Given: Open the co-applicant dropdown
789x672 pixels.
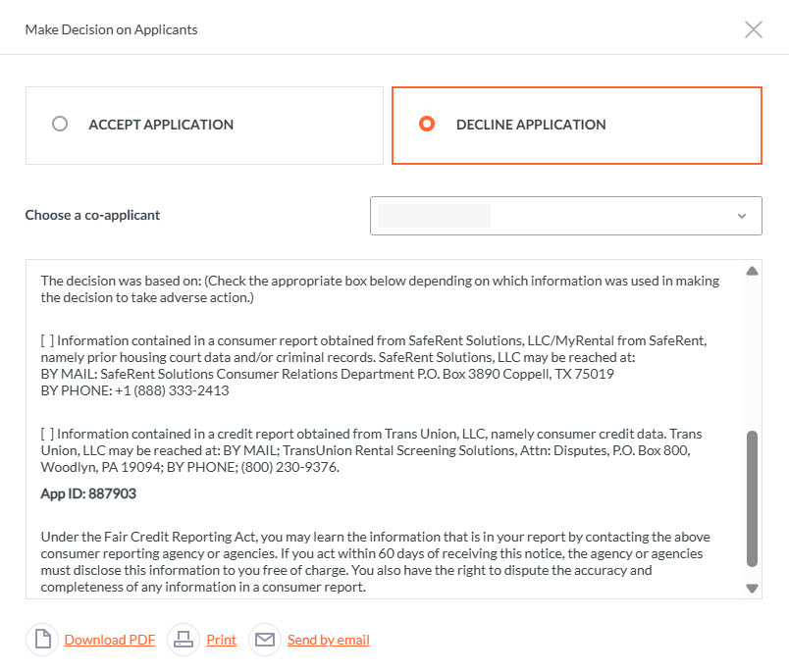Looking at the screenshot, I should pyautogui.click(x=565, y=216).
